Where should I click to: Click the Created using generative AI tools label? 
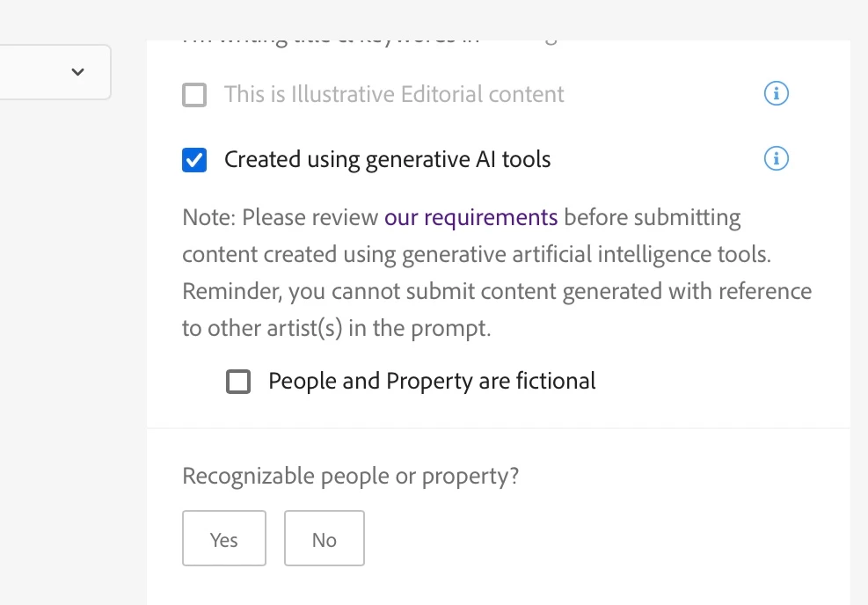(x=388, y=159)
